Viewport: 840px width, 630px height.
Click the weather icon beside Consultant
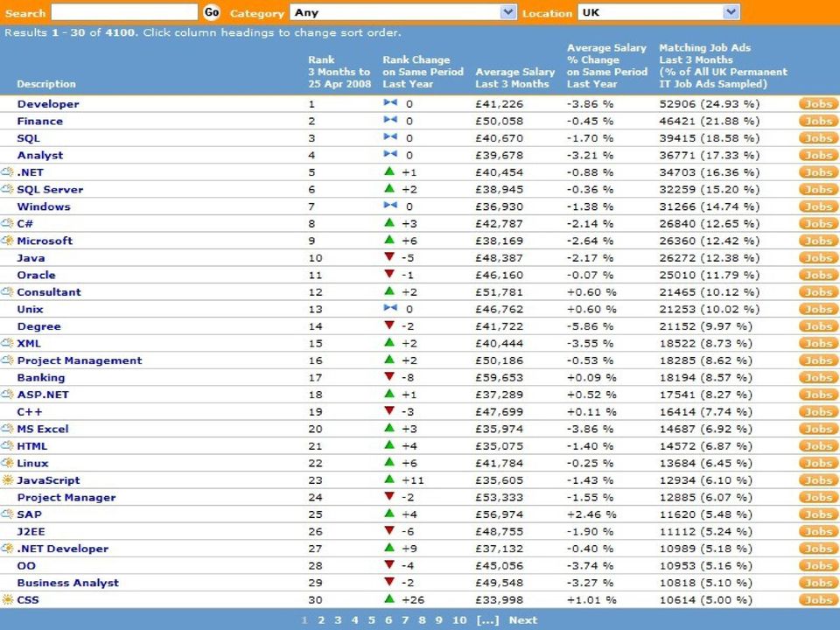pyautogui.click(x=8, y=292)
